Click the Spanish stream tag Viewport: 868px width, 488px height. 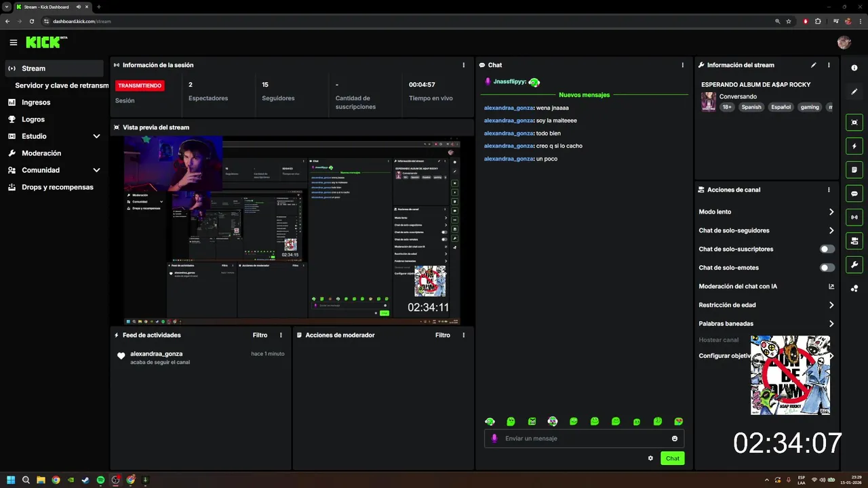751,107
